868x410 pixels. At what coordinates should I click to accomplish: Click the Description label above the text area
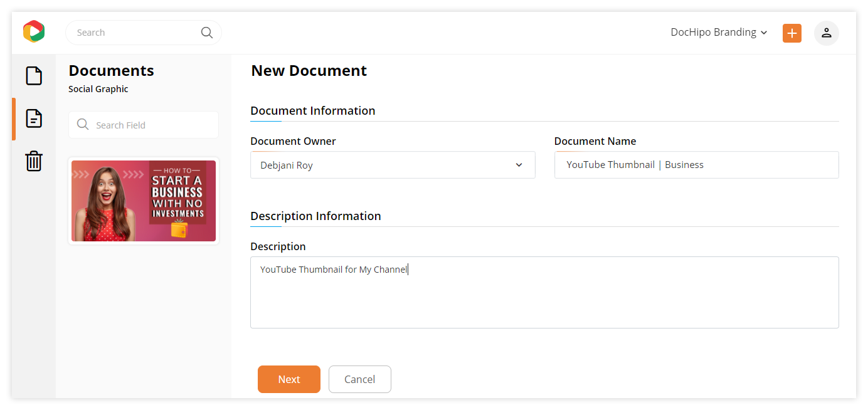(278, 247)
